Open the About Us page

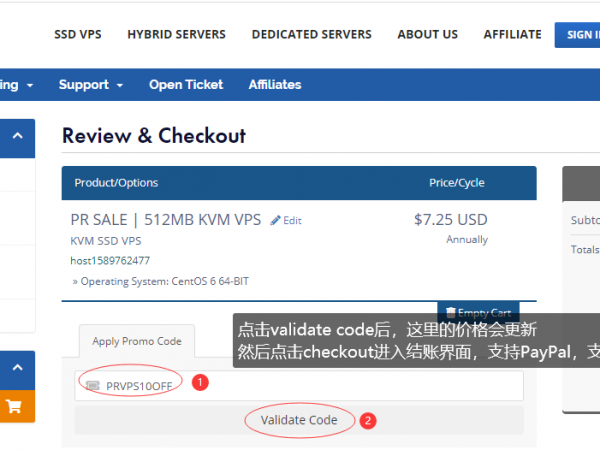tap(427, 34)
